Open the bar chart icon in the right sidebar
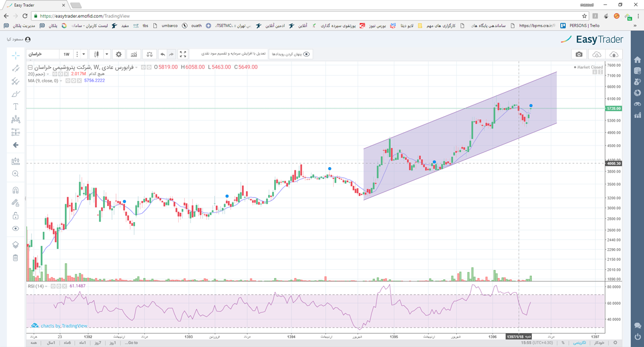 click(x=637, y=115)
